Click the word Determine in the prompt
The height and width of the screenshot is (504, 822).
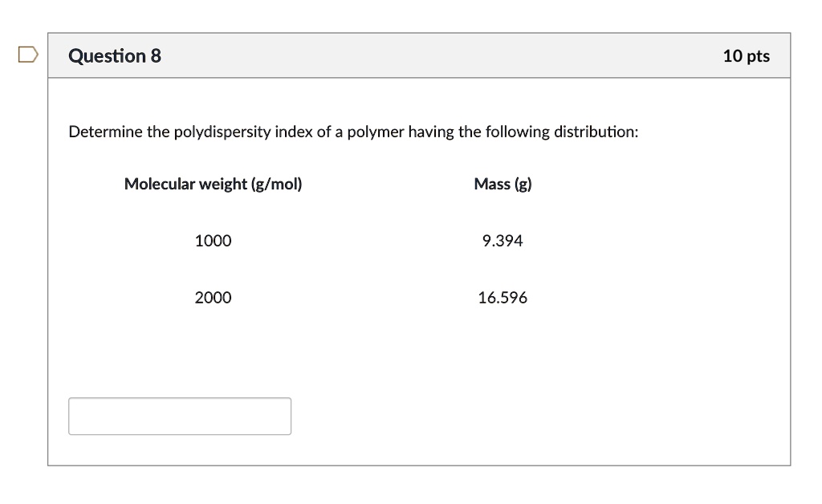click(x=105, y=132)
